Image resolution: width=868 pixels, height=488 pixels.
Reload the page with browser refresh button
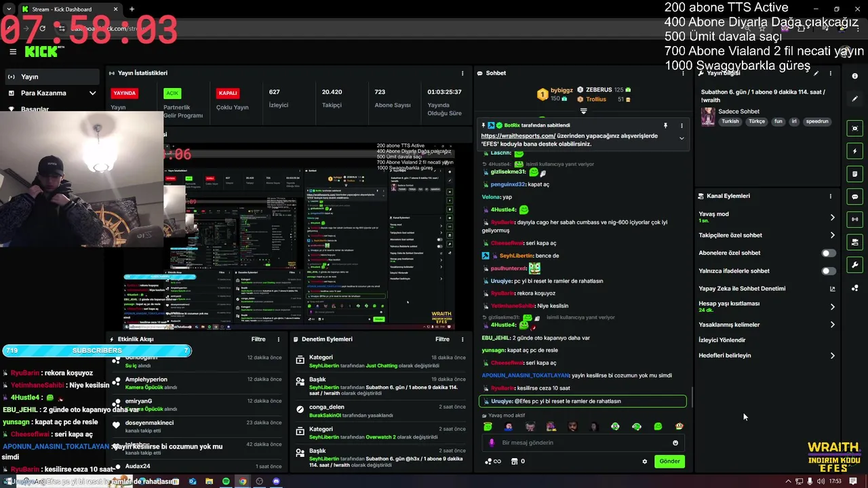(42, 28)
